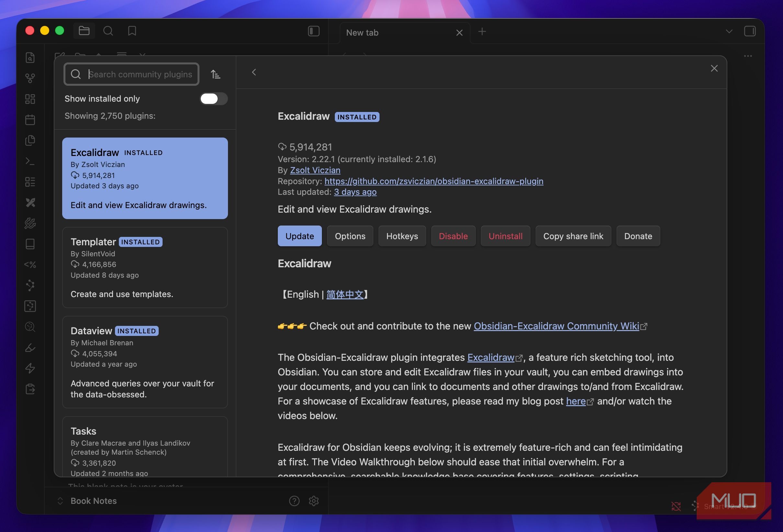Open the Book Notes vault switcher
The height and width of the screenshot is (532, 783).
click(x=88, y=501)
